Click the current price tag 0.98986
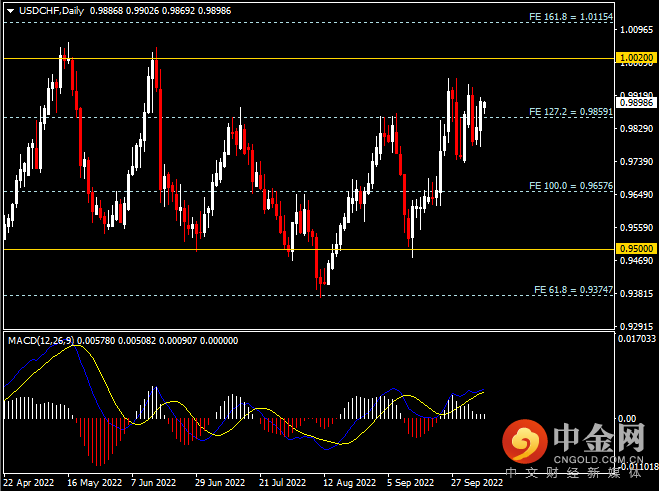659x491 pixels. (637, 103)
